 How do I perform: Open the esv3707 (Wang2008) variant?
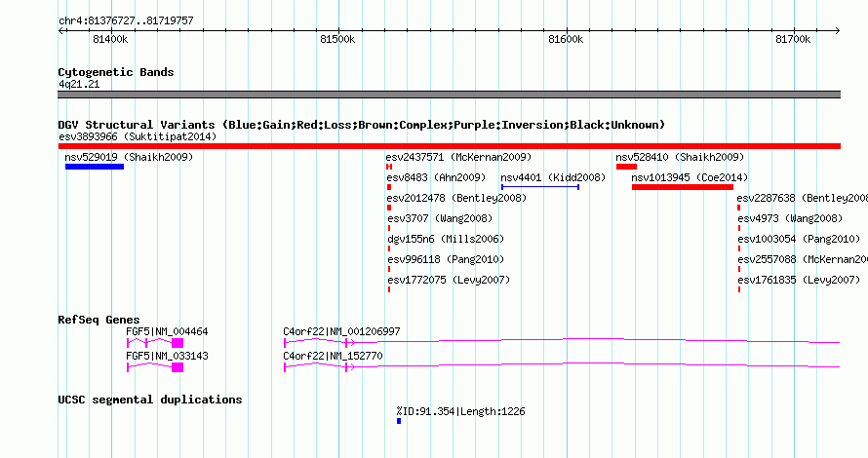pos(440,218)
